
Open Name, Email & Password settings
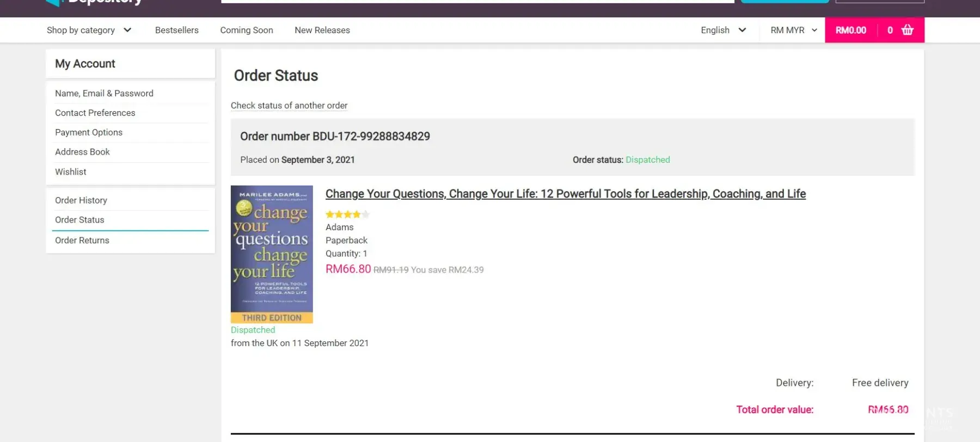(104, 93)
